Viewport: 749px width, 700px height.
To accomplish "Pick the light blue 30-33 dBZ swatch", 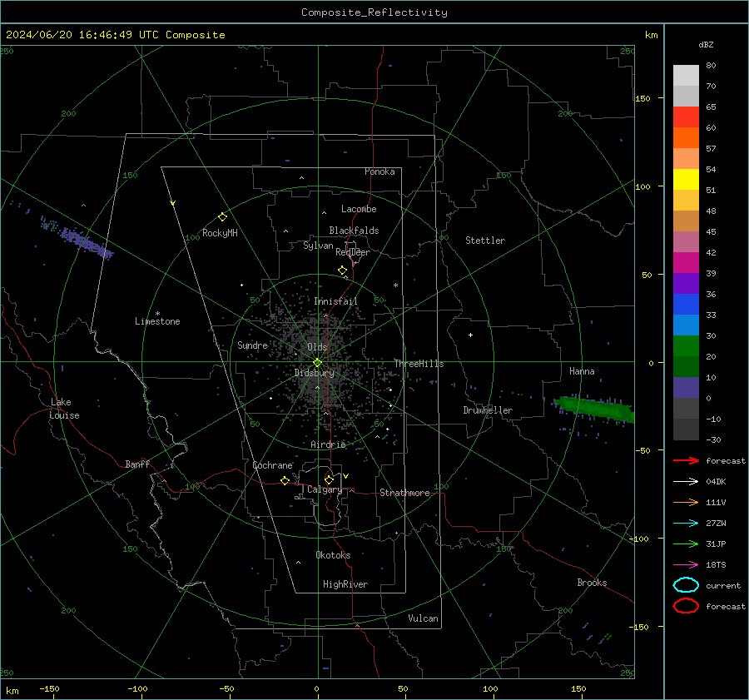I will (686, 325).
